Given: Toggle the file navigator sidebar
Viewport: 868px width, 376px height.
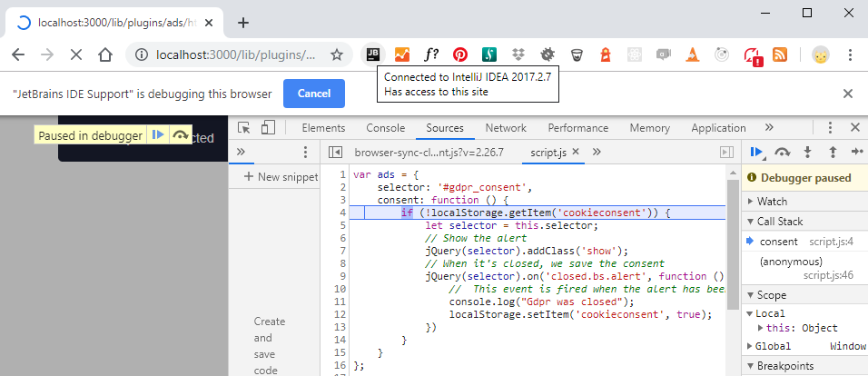Looking at the screenshot, I should click(x=335, y=153).
